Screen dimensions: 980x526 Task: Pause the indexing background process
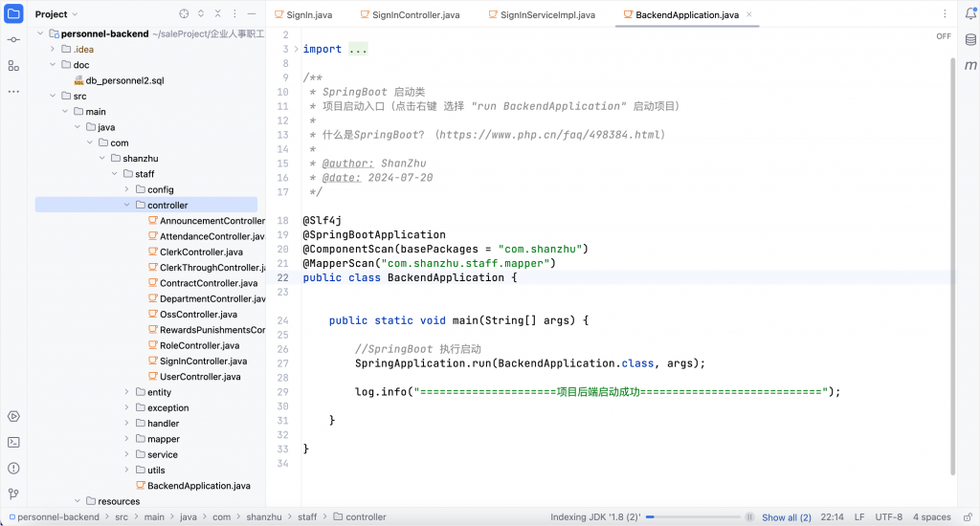pyautogui.click(x=749, y=517)
